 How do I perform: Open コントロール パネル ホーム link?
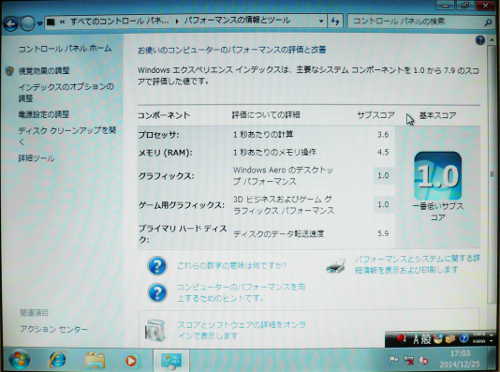pyautogui.click(x=65, y=49)
